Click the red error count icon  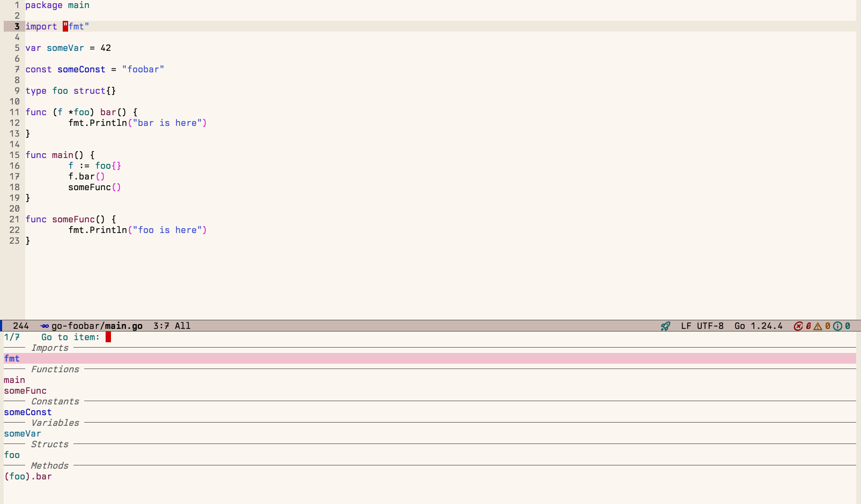[798, 326]
